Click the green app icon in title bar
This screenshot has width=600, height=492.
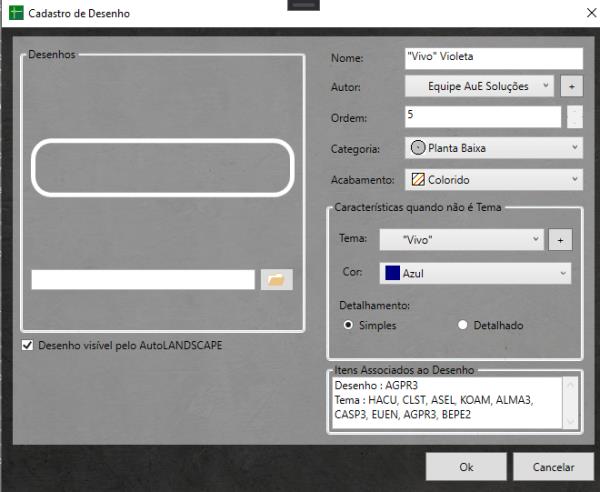click(15, 14)
